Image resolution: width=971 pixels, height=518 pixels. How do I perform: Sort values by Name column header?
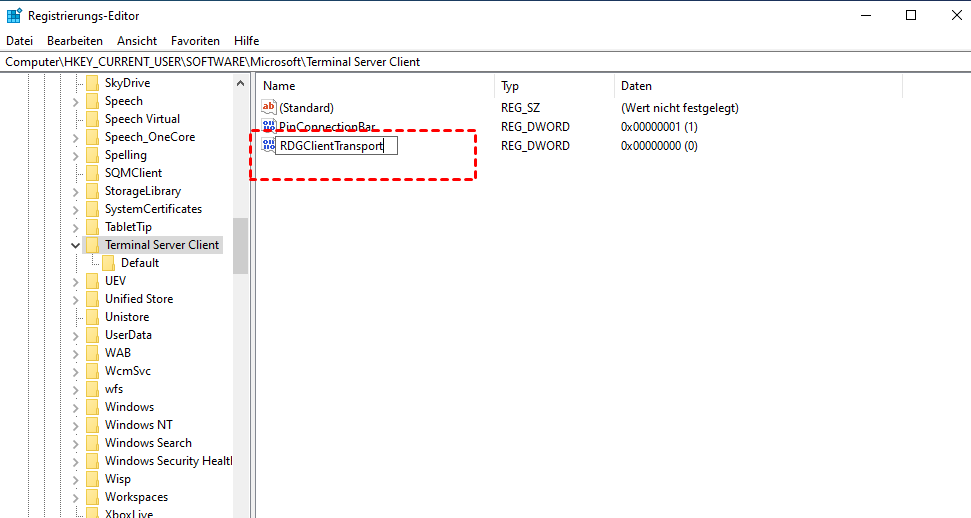(x=376, y=86)
